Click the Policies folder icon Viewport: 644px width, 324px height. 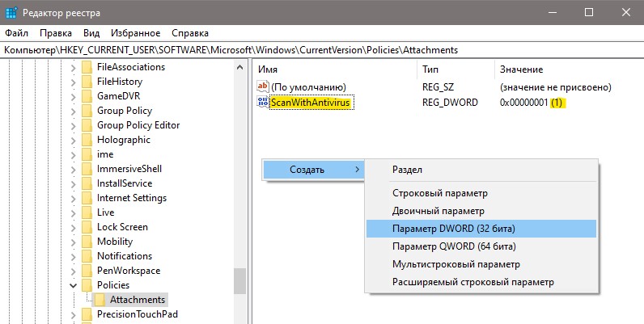pos(87,285)
